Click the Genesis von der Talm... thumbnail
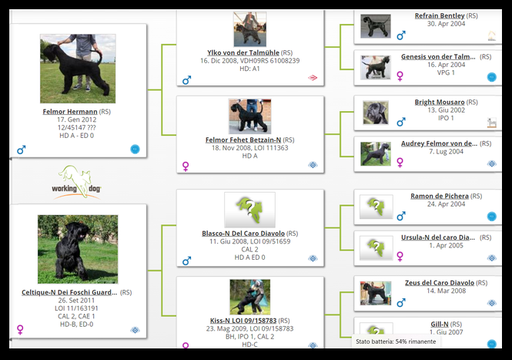512x360 pixels. [x=376, y=67]
